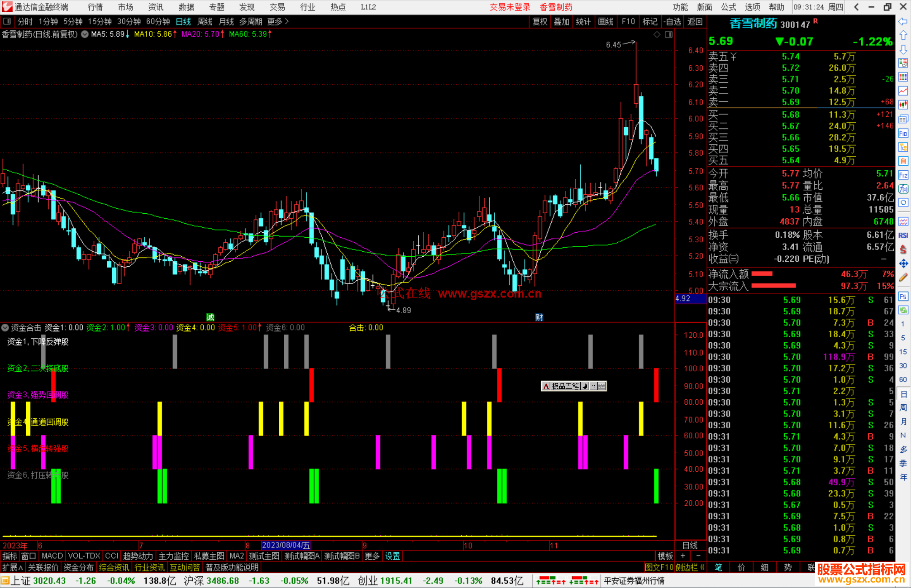Click the 2023/08/04 date marker on timeline

[286, 545]
